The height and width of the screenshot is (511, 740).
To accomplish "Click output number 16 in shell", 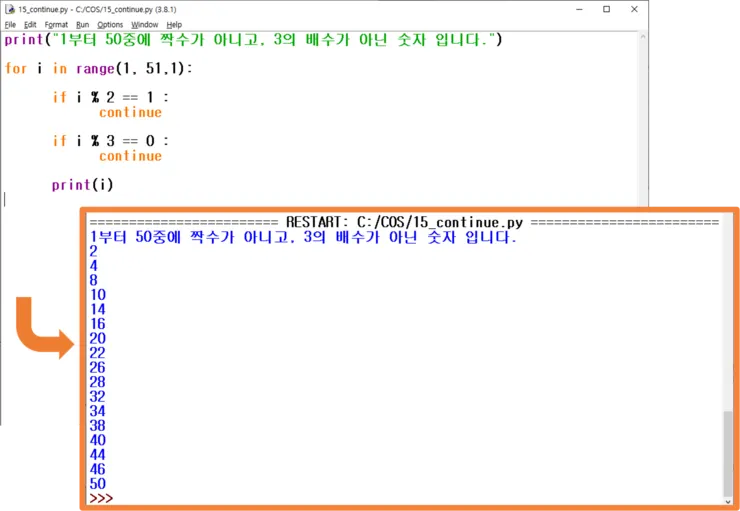I will click(98, 324).
